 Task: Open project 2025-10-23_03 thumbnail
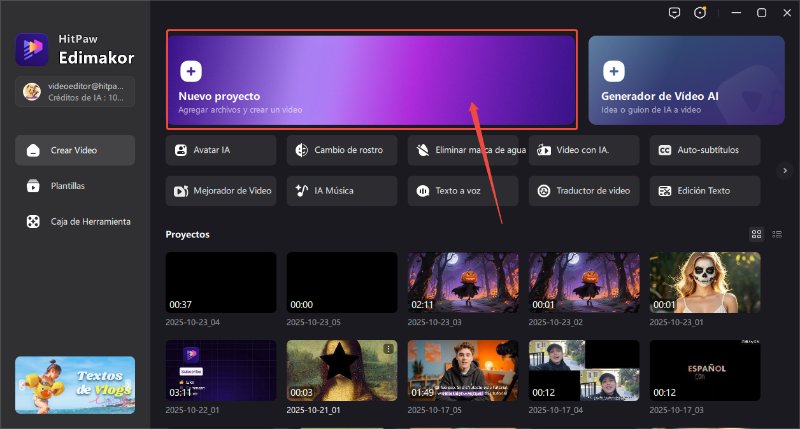463,282
